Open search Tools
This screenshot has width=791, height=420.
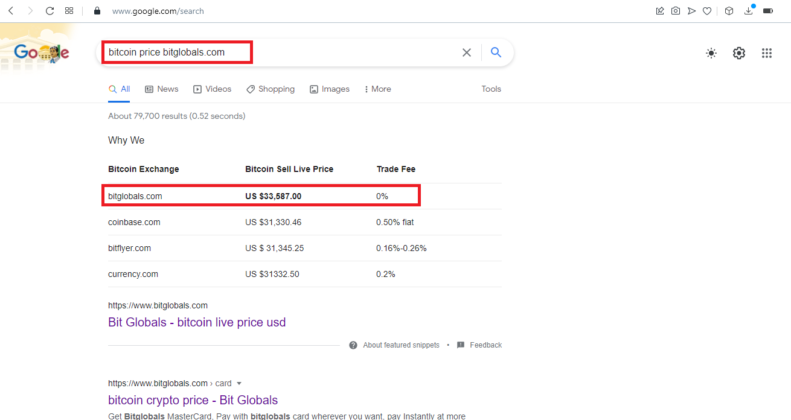tap(491, 89)
